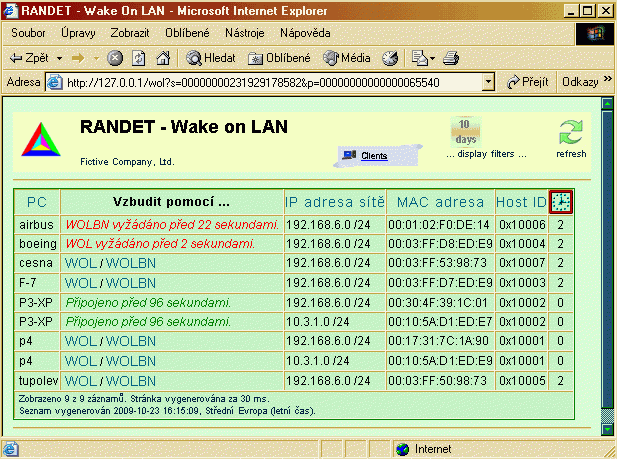Viewport: 617px width, 459px height.
Task: Click the RANDET colorful triangle logo
Action: coord(41,139)
